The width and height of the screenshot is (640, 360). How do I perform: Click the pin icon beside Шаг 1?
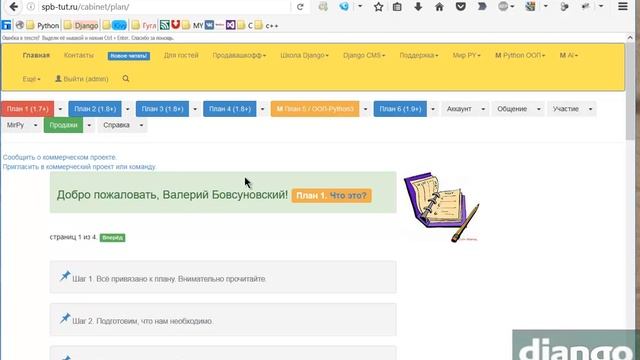pos(65,276)
